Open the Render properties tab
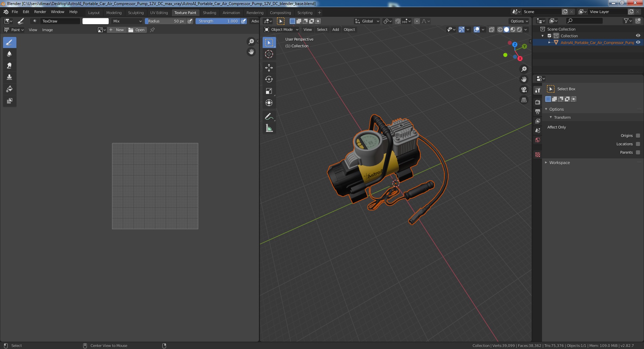Image resolution: width=644 pixels, height=349 pixels. 538,102
